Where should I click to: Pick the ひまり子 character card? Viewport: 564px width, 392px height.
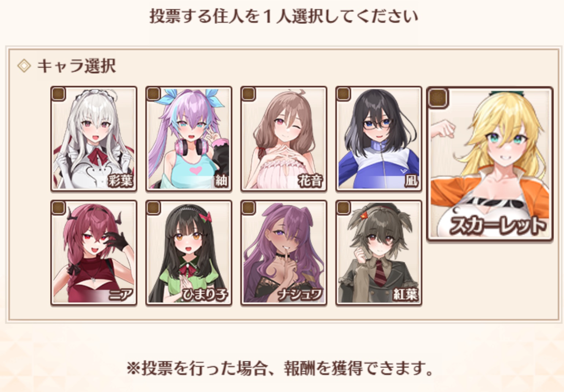coord(189,253)
